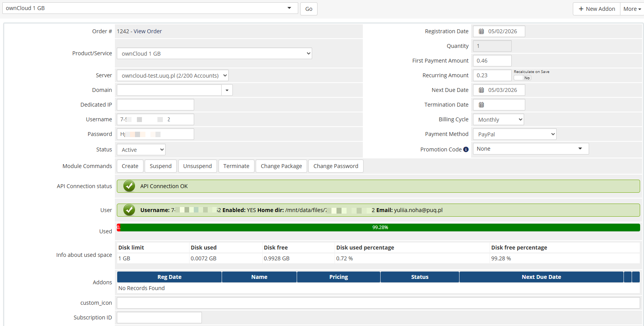Click the plus icon on New Addon

point(581,9)
